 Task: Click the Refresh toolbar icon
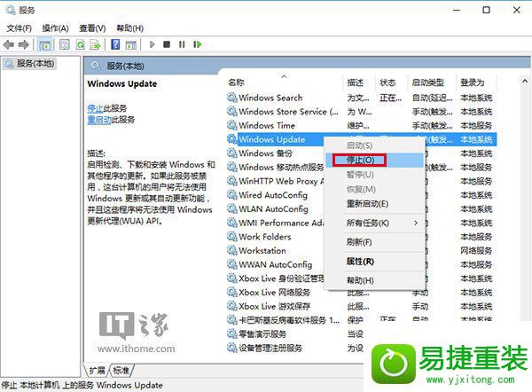point(81,45)
